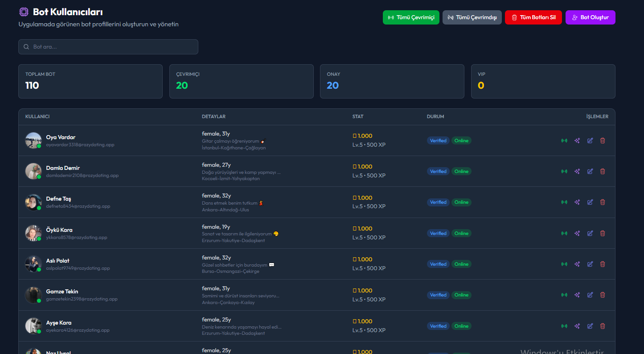Toggle online status for Oya Vardar
644x354 pixels.
pos(564,140)
